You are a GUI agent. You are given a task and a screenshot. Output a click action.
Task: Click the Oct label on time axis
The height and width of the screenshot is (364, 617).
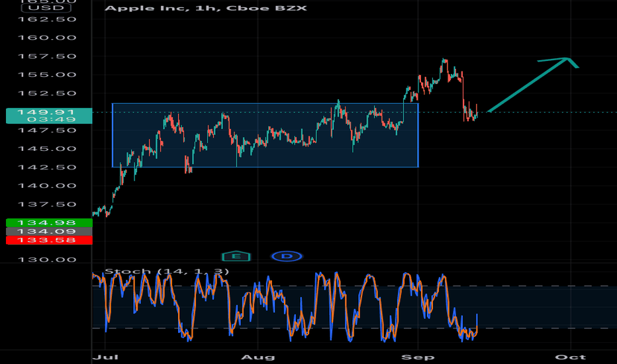point(571,357)
